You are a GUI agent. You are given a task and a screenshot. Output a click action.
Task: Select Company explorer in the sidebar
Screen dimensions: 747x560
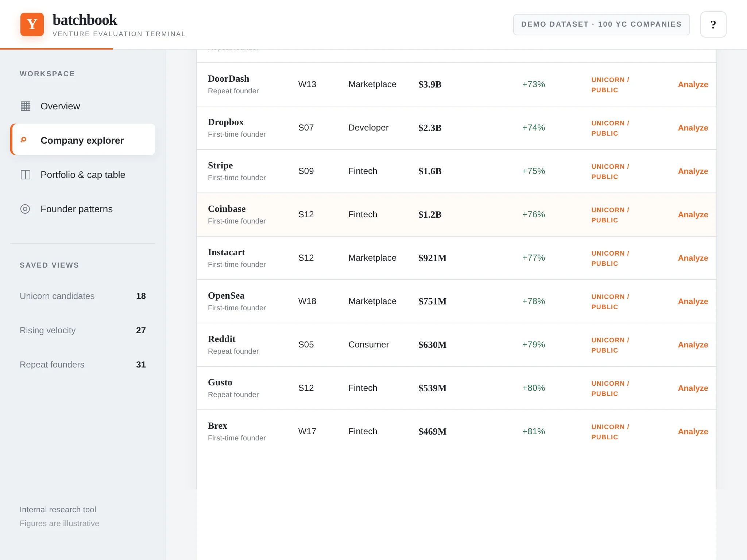[x=83, y=140]
